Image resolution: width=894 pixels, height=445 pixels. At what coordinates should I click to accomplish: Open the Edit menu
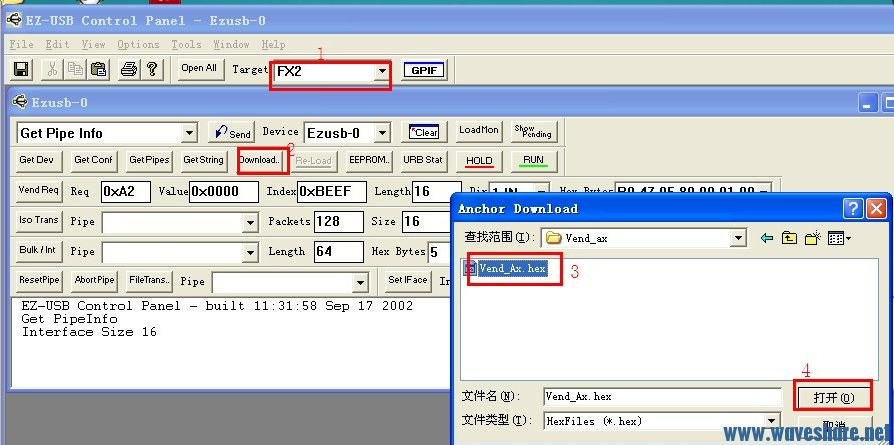pyautogui.click(x=57, y=44)
